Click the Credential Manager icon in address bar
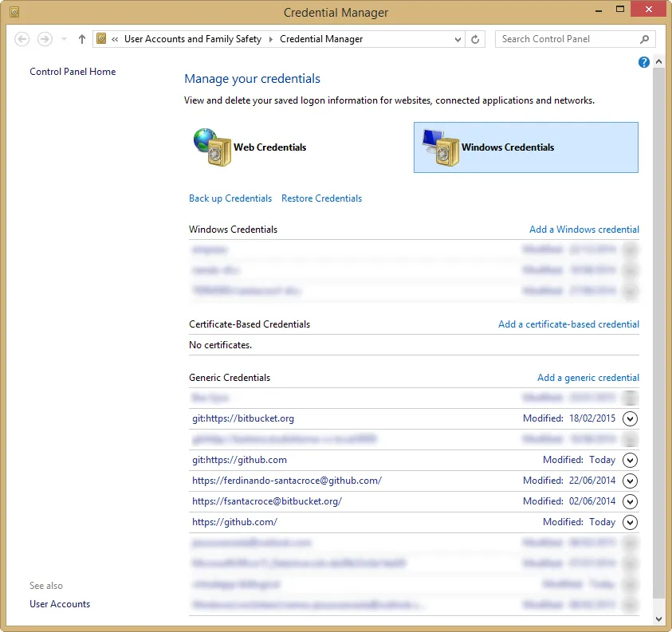 pos(101,38)
